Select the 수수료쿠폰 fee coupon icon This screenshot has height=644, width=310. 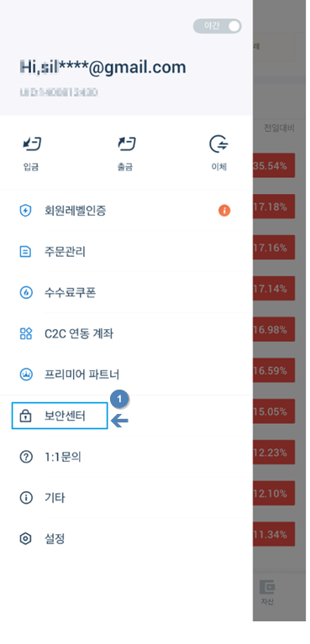click(26, 293)
